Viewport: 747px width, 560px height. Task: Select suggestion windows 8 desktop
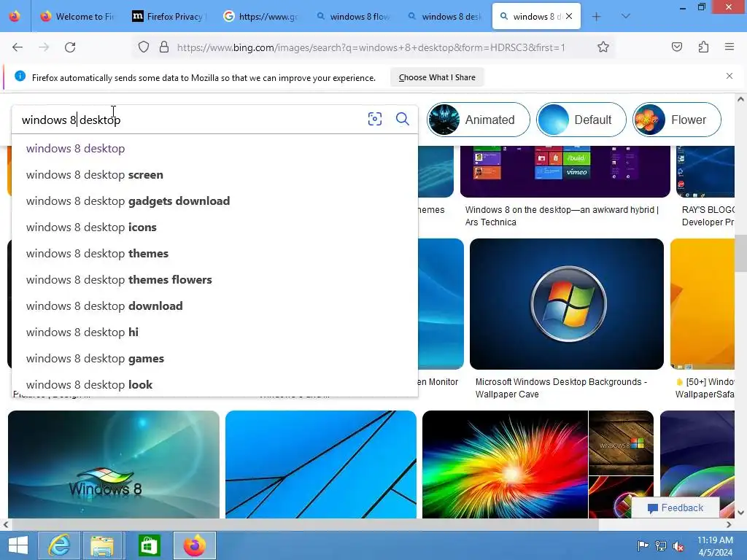[x=215, y=149]
